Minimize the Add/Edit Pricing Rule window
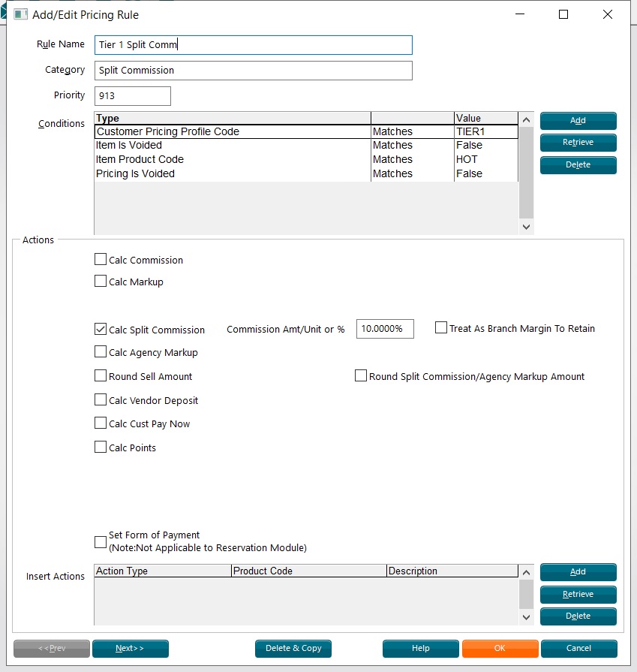Screen dimensions: 637x672 pos(520,14)
